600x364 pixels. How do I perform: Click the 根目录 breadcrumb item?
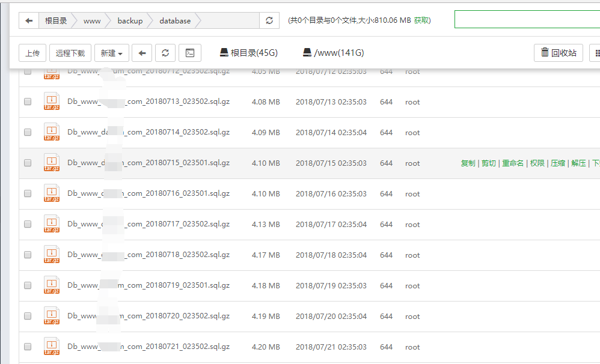pyautogui.click(x=56, y=20)
